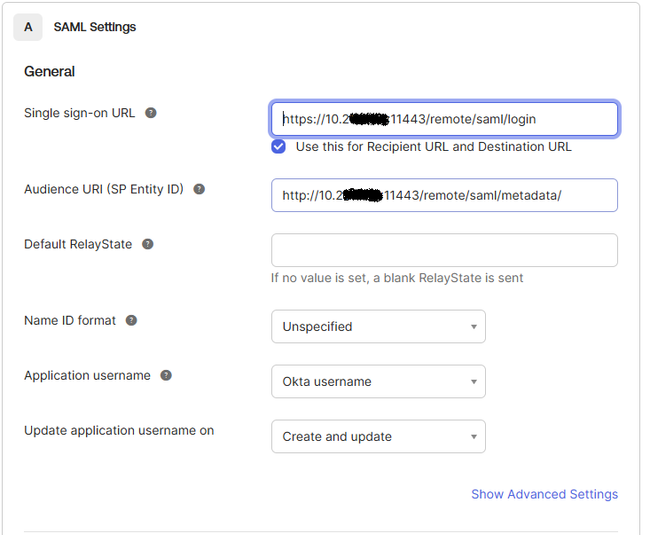650x535 pixels.
Task: Expand the Application username dropdown
Action: [x=378, y=381]
